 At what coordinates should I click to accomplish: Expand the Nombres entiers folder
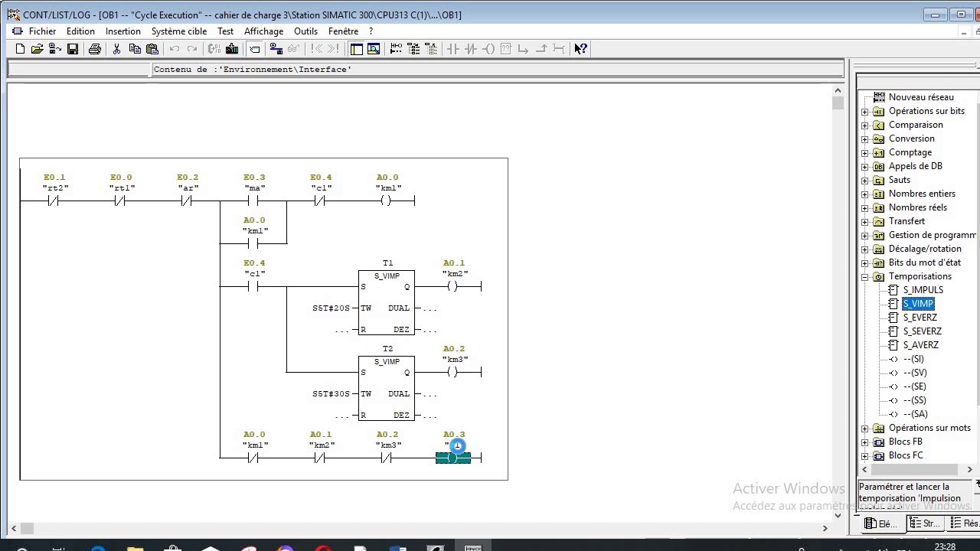tap(865, 194)
